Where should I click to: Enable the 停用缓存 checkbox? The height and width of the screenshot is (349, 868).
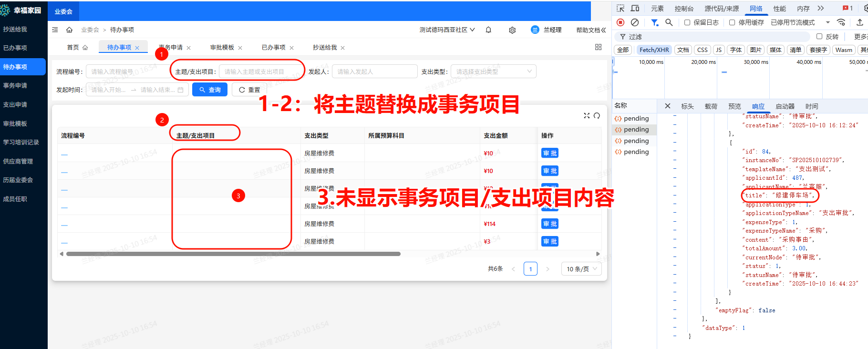click(732, 22)
